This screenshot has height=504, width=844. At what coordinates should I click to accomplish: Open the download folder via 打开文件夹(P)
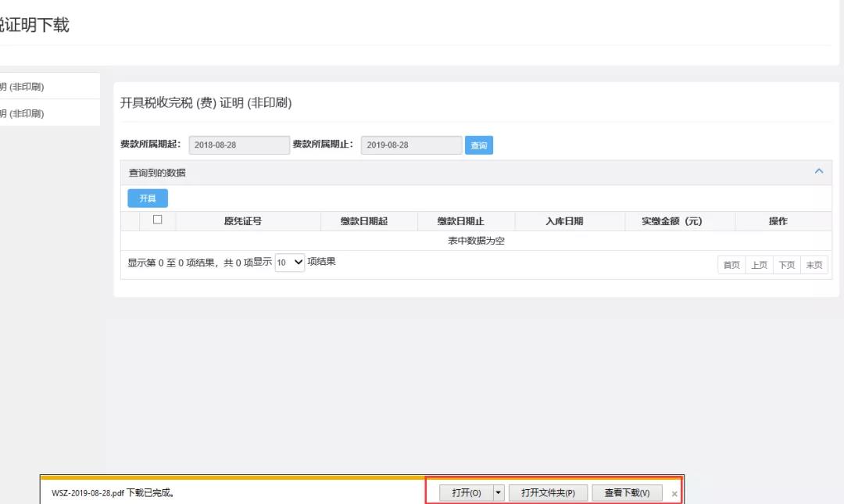pyautogui.click(x=548, y=493)
